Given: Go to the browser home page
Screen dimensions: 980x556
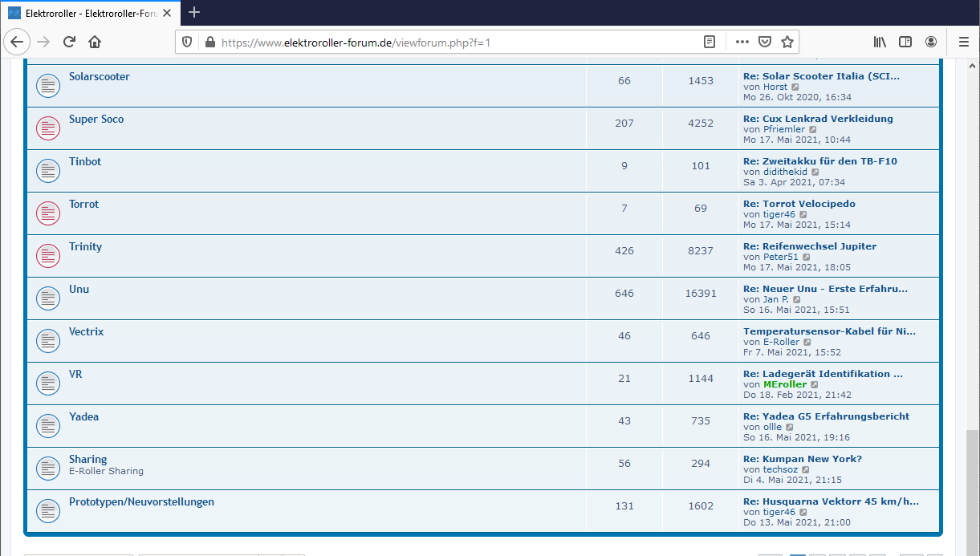Looking at the screenshot, I should (95, 42).
